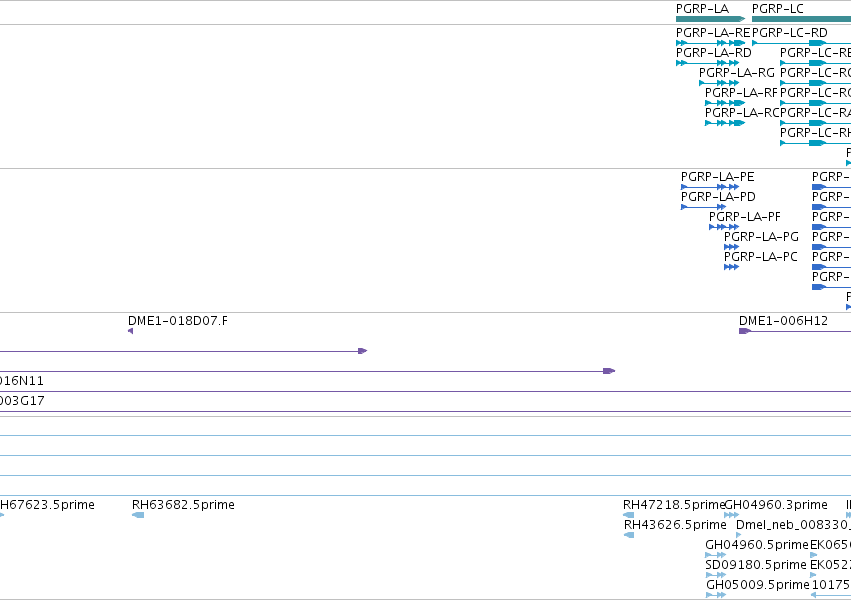Select protein feature PGRP-LA-PD
Viewport: 851px width, 600px height.
pos(718,197)
